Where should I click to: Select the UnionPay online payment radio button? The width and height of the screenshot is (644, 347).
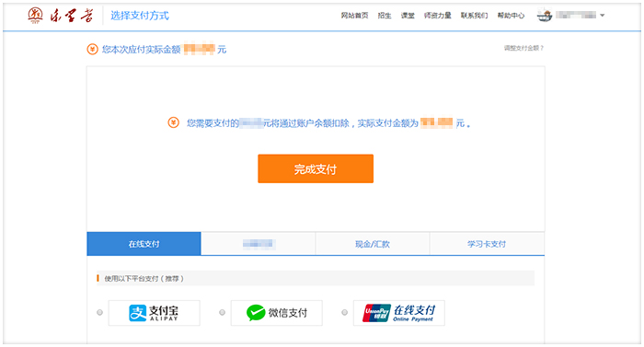coord(345,312)
